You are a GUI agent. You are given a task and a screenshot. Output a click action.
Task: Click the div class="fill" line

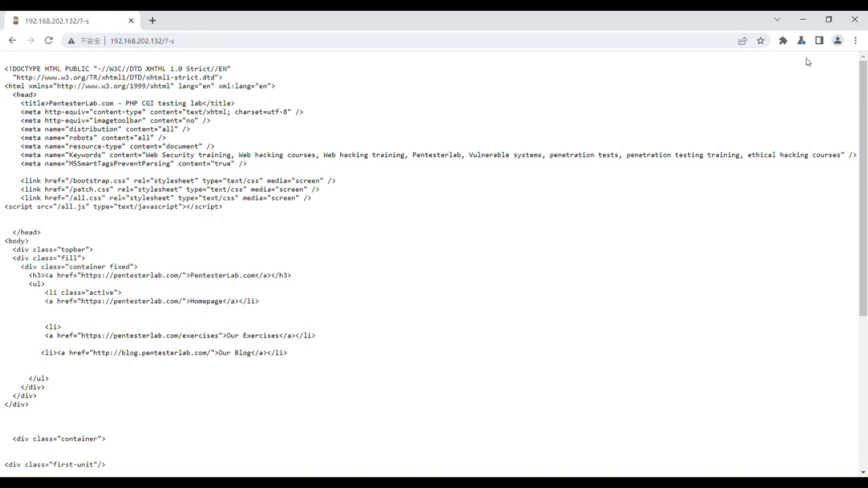tap(49, 258)
